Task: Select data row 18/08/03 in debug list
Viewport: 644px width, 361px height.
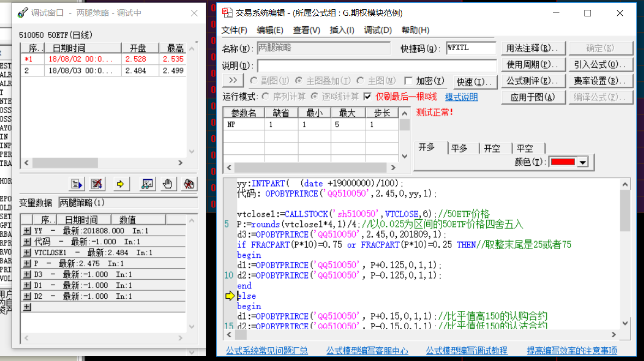Action: [104, 70]
